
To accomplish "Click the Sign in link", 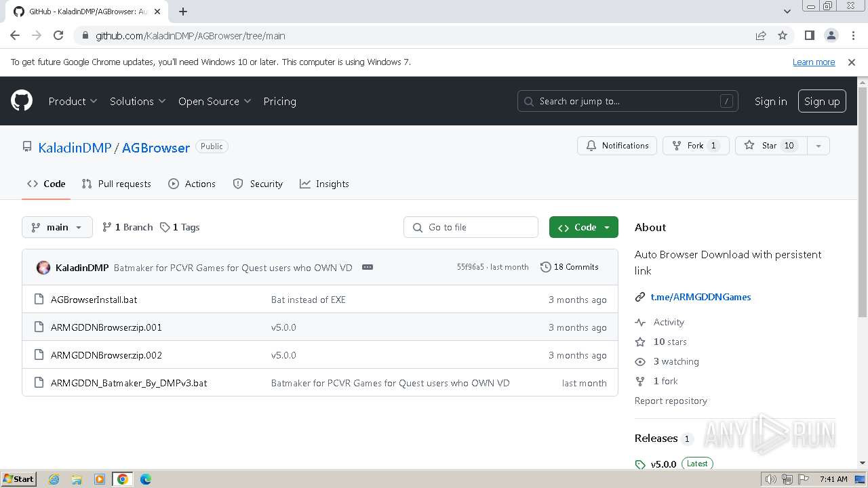I will [x=770, y=101].
